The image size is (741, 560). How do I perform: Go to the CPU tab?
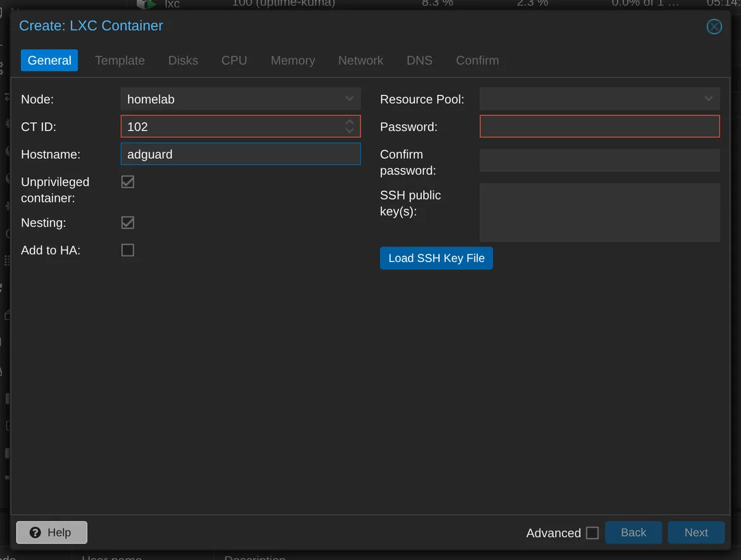[234, 61]
